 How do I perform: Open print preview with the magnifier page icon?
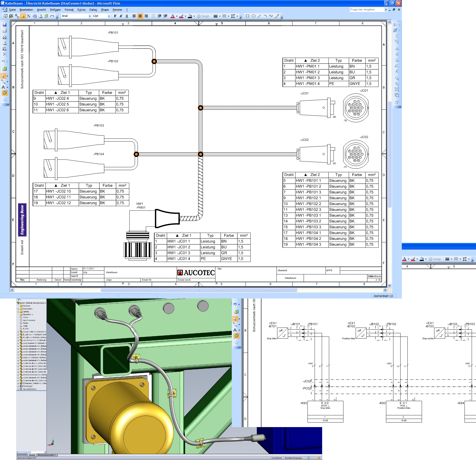5,43
